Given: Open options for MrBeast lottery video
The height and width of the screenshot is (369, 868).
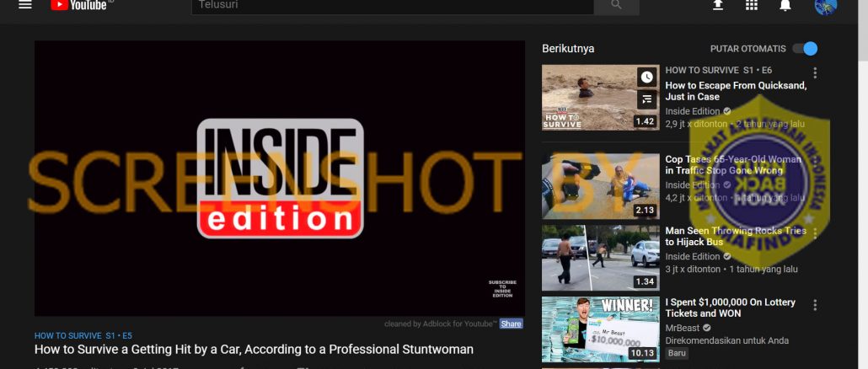Looking at the screenshot, I should click(x=814, y=305).
